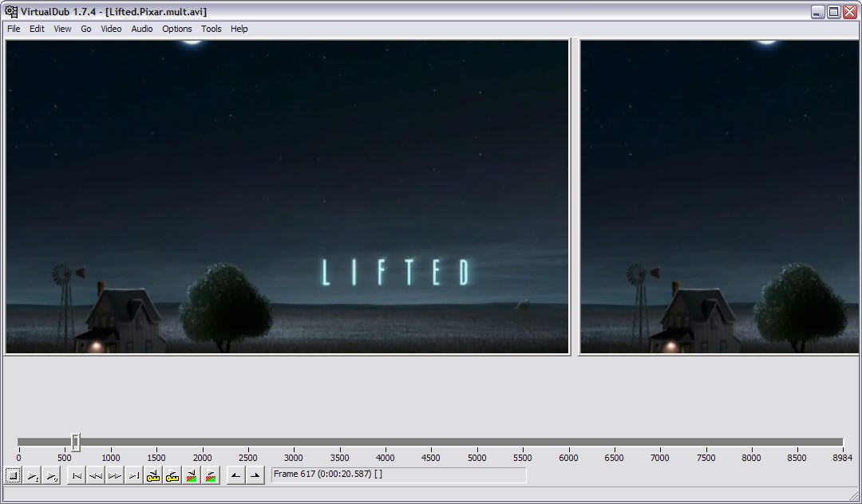Seek to the previous scene change
Screen dimensions: 862x504
coord(192,475)
